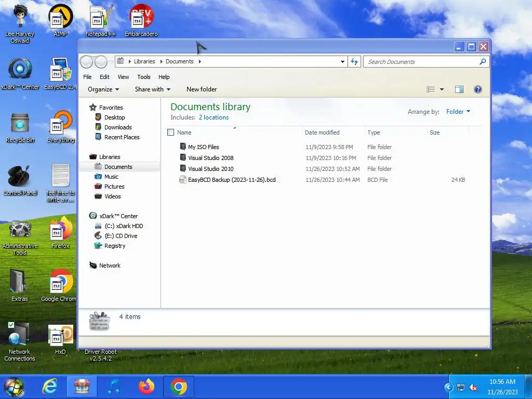Launch Firefox from the taskbar

click(x=147, y=387)
